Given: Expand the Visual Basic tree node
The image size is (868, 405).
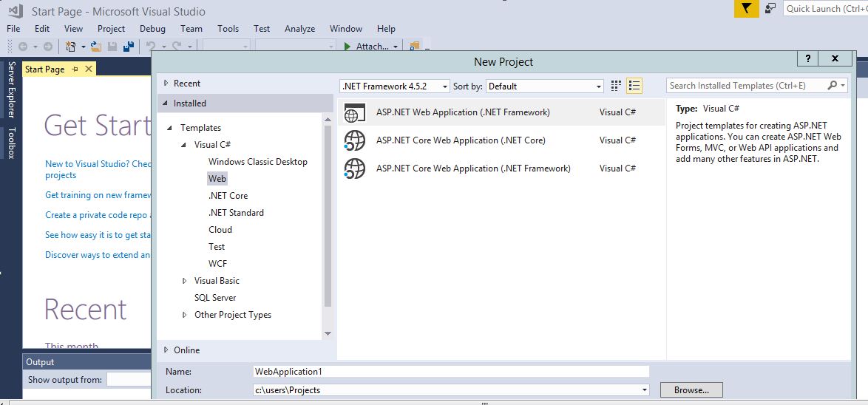Looking at the screenshot, I should (x=184, y=281).
